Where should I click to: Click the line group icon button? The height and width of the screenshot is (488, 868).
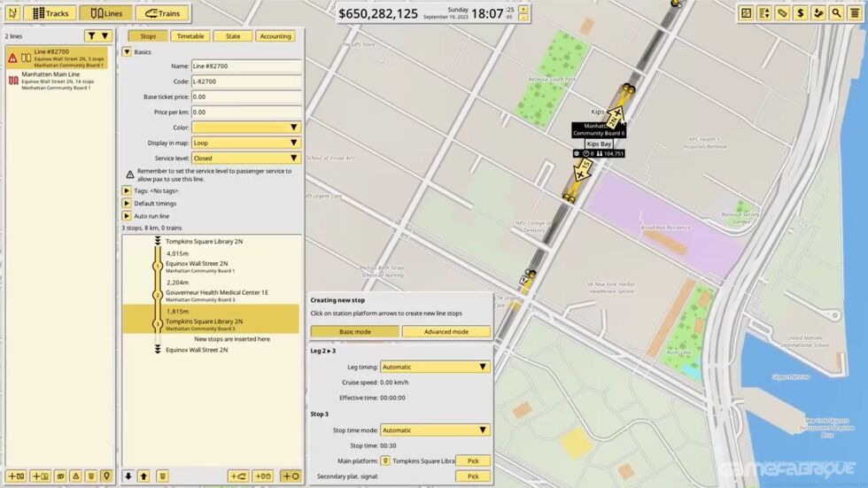(x=60, y=476)
